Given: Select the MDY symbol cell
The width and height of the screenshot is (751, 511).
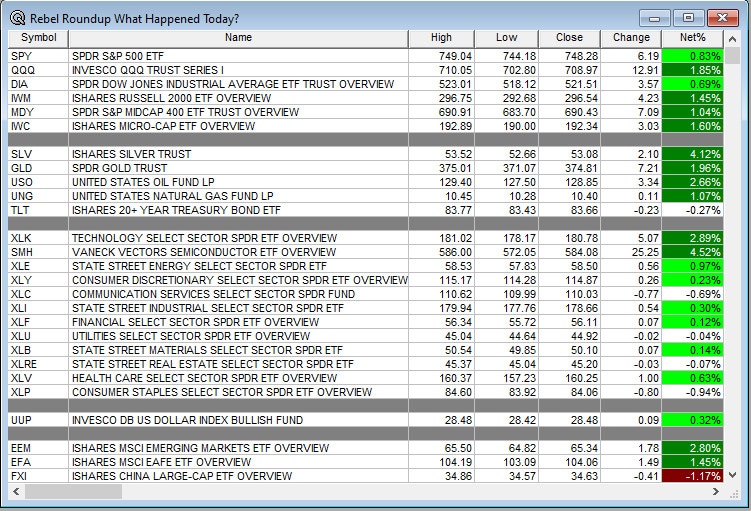Looking at the screenshot, I should (x=38, y=112).
